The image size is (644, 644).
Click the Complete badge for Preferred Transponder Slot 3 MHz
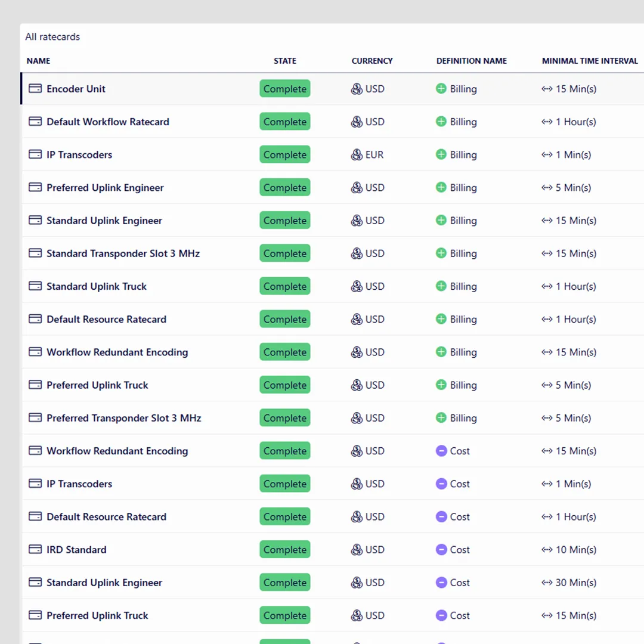[285, 417]
